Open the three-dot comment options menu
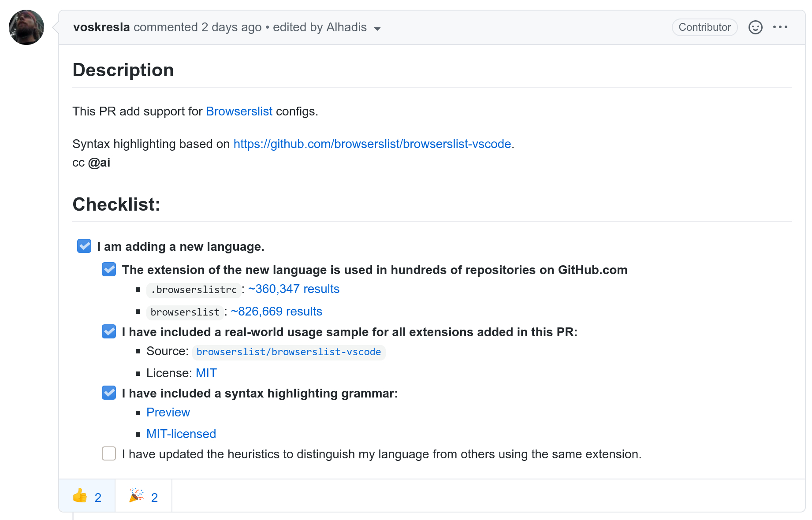 click(x=780, y=27)
